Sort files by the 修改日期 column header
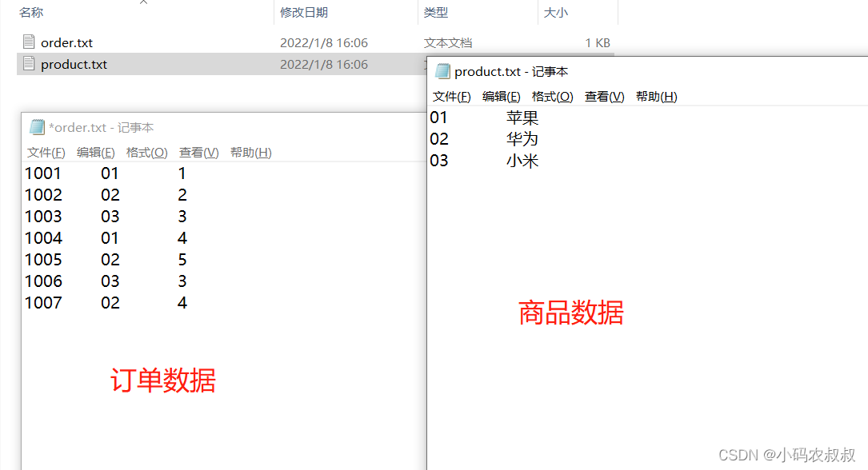This screenshot has height=470, width=868. click(x=302, y=13)
